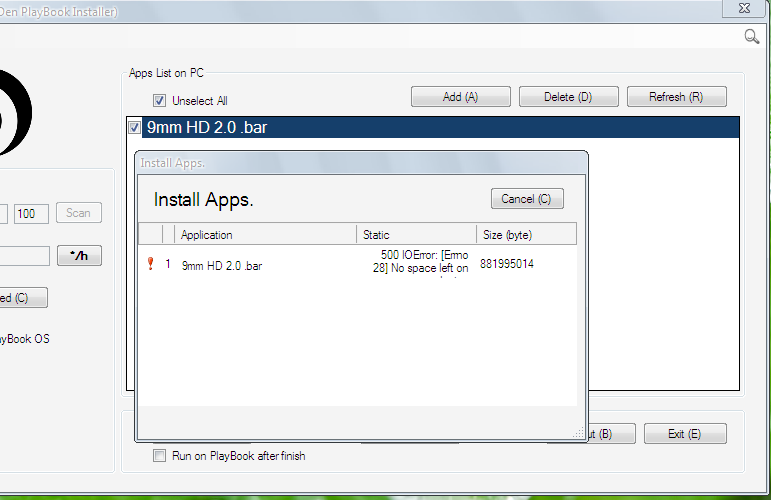Viewport: 771px width, 500px height.
Task: Click the magnifier search icon
Action: pyautogui.click(x=751, y=36)
